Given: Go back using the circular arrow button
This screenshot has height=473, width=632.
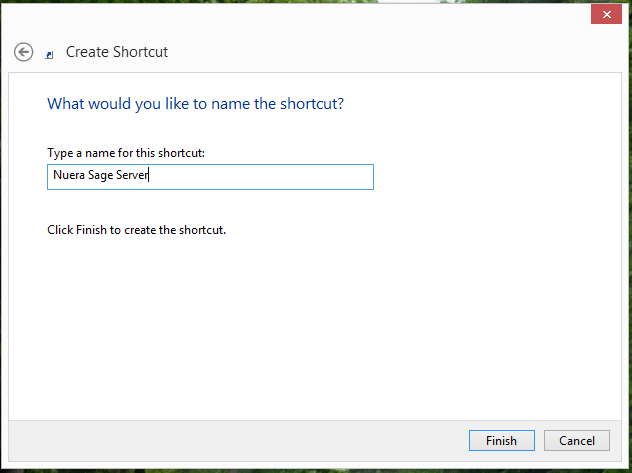Looking at the screenshot, I should click(23, 52).
